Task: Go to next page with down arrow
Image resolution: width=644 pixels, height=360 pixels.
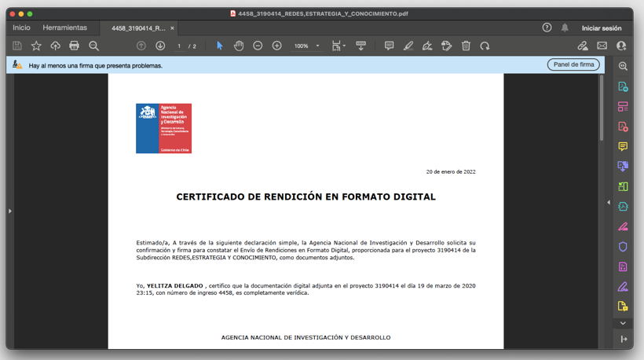Action: (x=160, y=46)
